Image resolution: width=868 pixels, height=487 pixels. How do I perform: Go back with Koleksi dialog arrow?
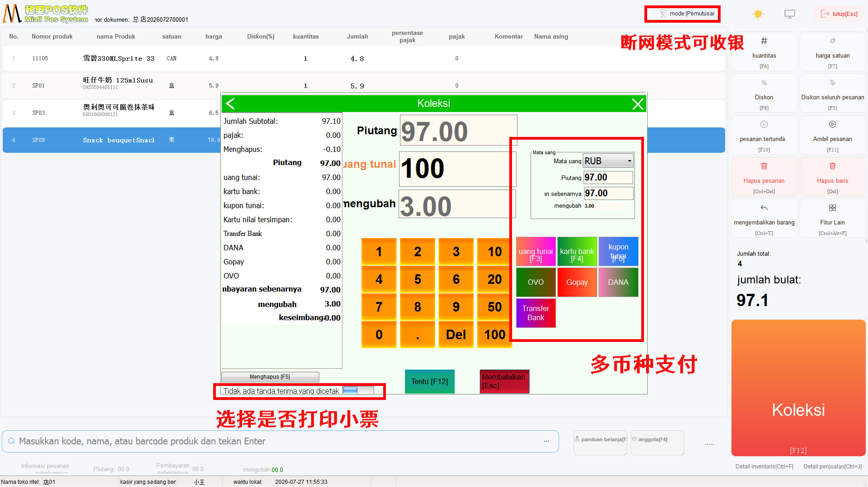click(x=230, y=104)
